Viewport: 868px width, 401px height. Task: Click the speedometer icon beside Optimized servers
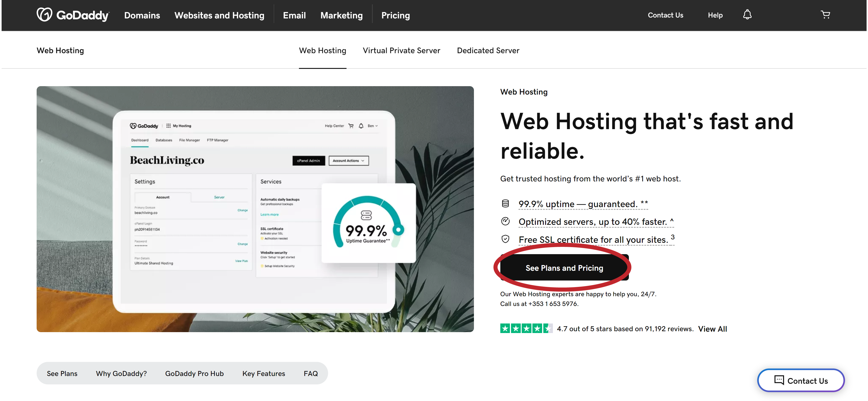[505, 221]
